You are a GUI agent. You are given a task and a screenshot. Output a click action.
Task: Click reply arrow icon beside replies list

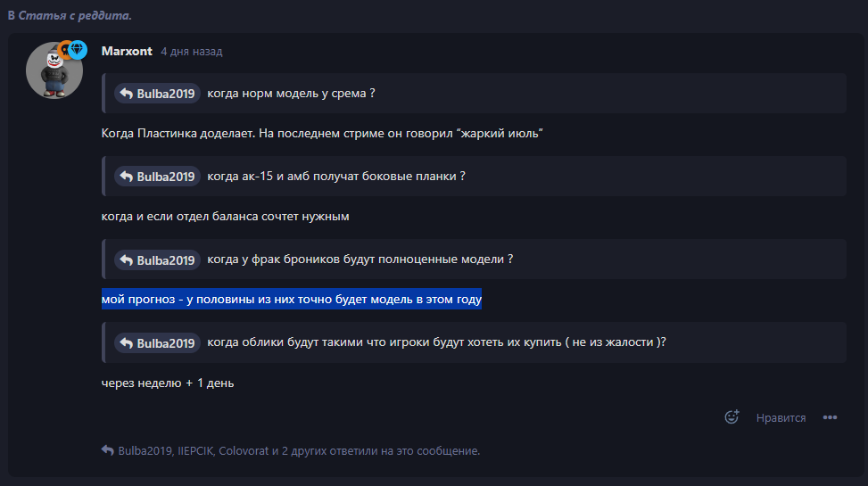tap(108, 451)
